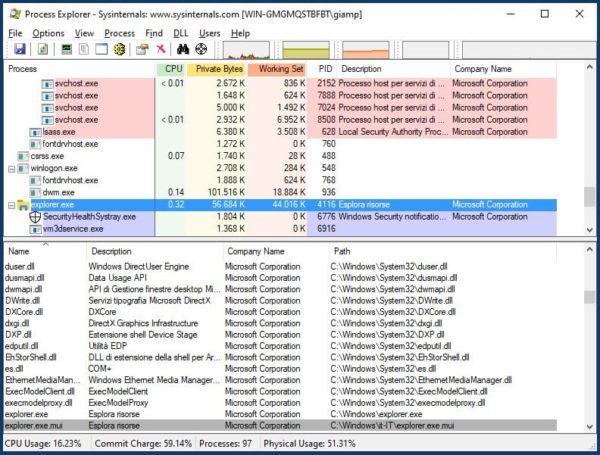
Task: Click the binoculars Find icon
Action: pyautogui.click(x=183, y=49)
